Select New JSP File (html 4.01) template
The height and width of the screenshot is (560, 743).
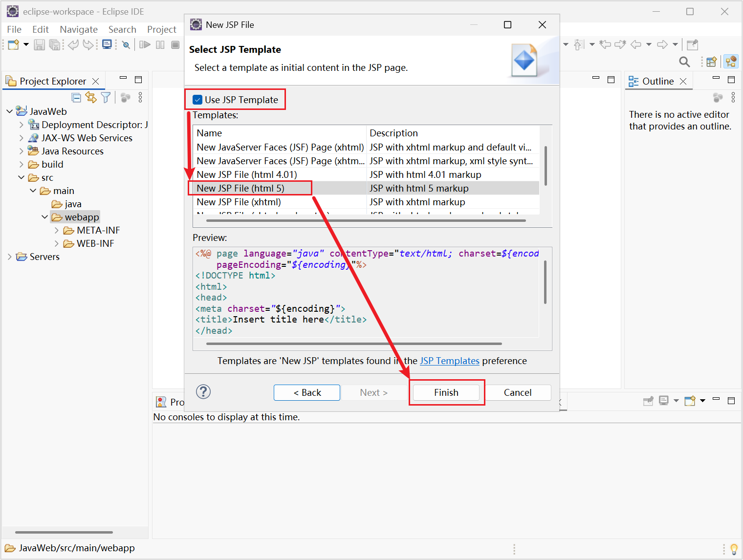366,174
